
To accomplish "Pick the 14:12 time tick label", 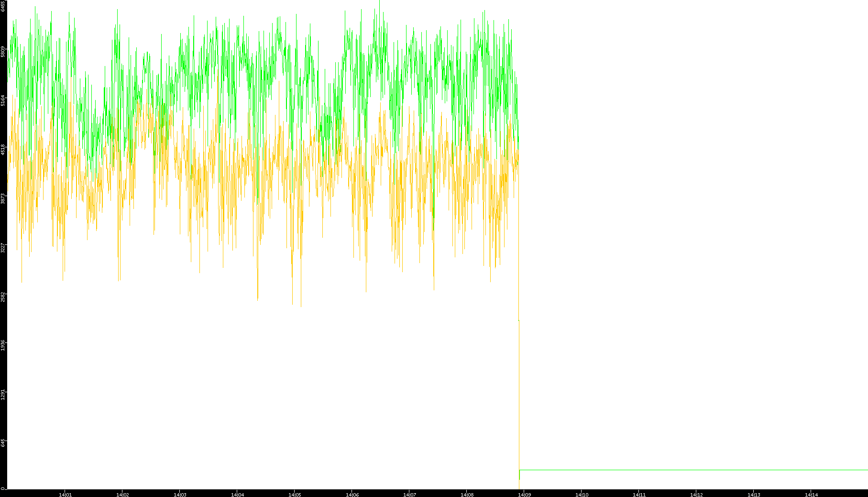I will click(696, 494).
